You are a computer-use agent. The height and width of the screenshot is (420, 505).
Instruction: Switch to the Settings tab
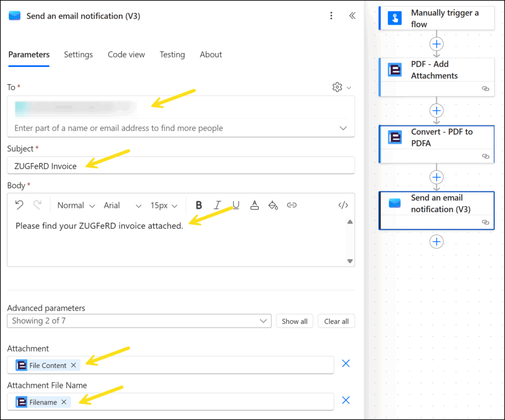tap(78, 55)
